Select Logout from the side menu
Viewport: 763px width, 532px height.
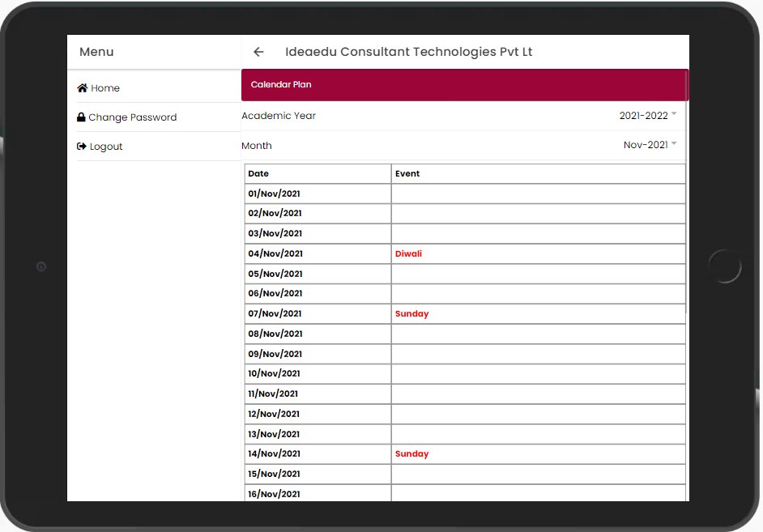(x=106, y=147)
